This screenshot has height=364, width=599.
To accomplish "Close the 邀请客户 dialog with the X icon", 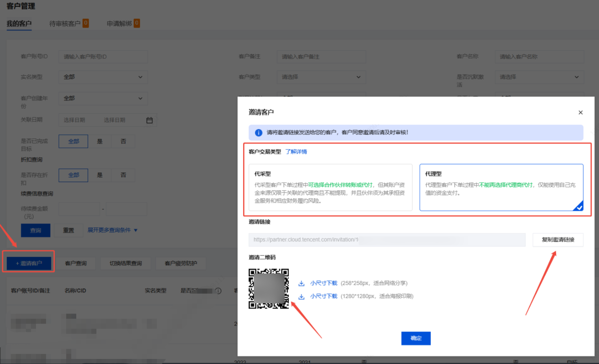I will coord(580,113).
